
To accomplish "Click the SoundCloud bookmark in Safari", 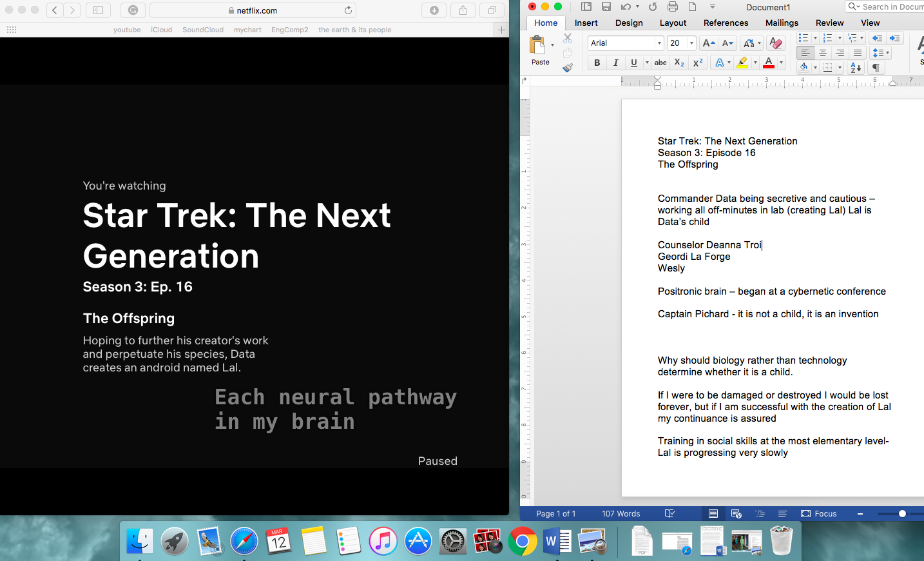I will (x=203, y=30).
